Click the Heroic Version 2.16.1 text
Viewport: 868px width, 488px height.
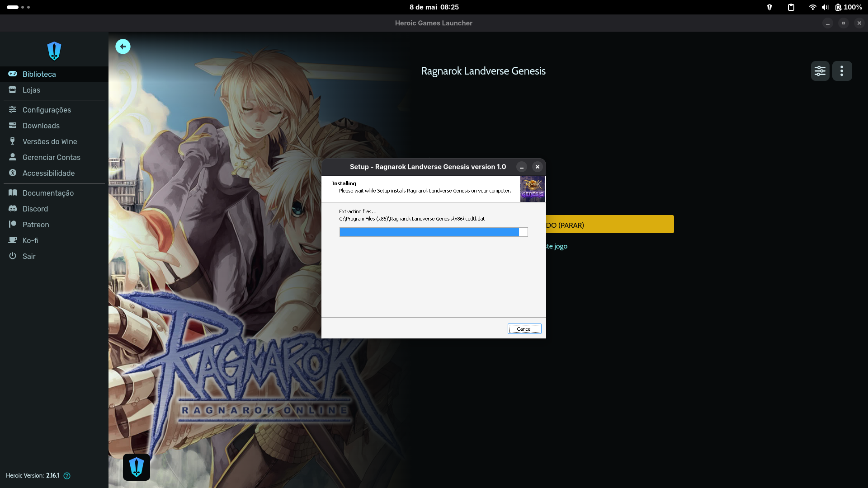[x=33, y=476]
